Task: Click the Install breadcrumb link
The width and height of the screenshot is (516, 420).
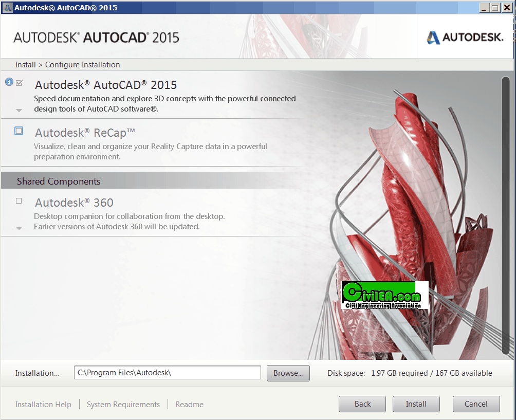Action: point(25,64)
